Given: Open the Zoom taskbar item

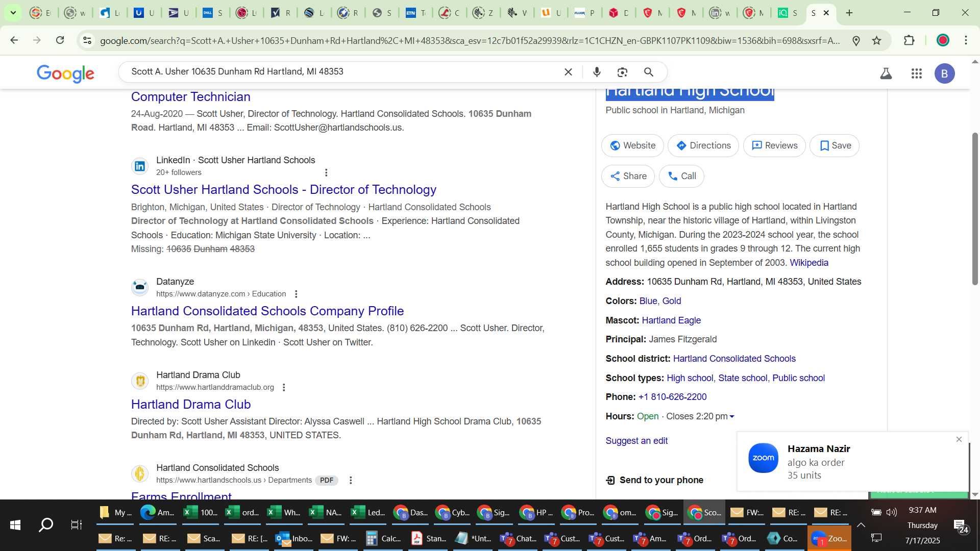Looking at the screenshot, I should point(829,539).
